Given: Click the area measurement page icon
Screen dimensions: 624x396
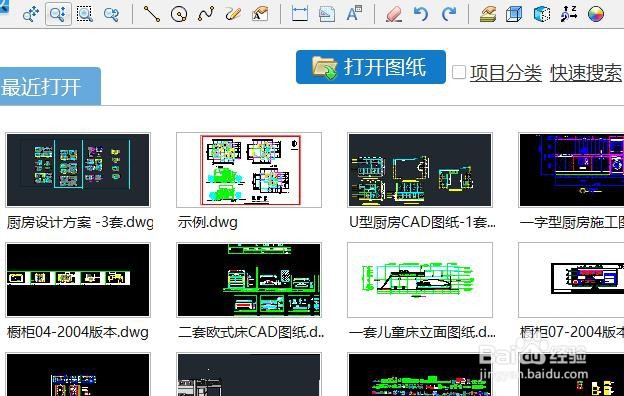Looking at the screenshot, I should (327, 14).
